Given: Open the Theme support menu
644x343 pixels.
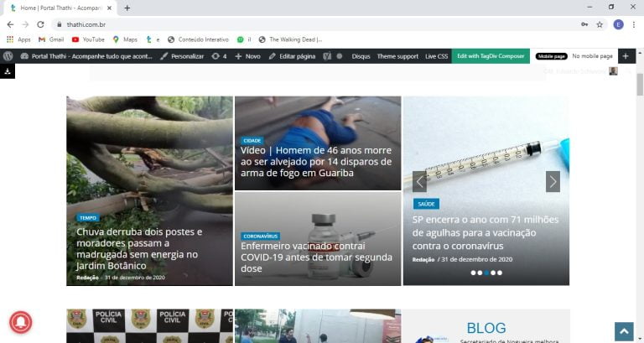Looking at the screenshot, I should coord(397,56).
